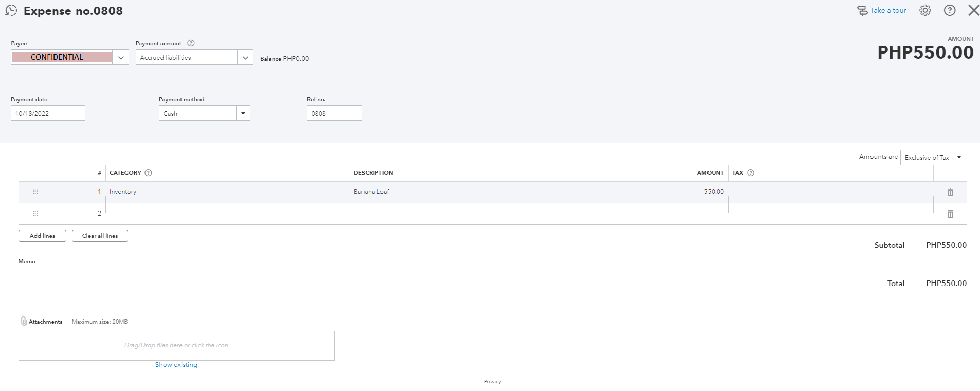980x391 pixels.
Task: Select the Banana Loaf description cell
Action: coord(472,192)
